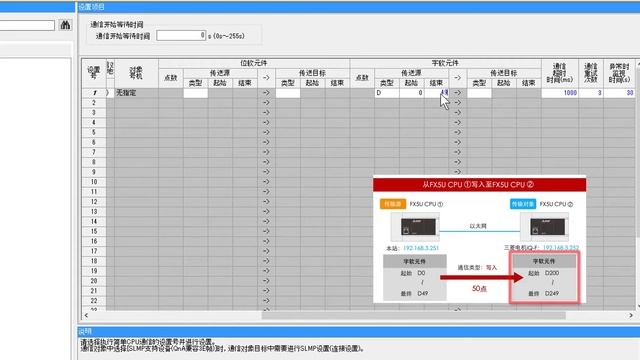Select the retry count cell showing 3
This screenshot has width=640, height=360.
click(591, 93)
